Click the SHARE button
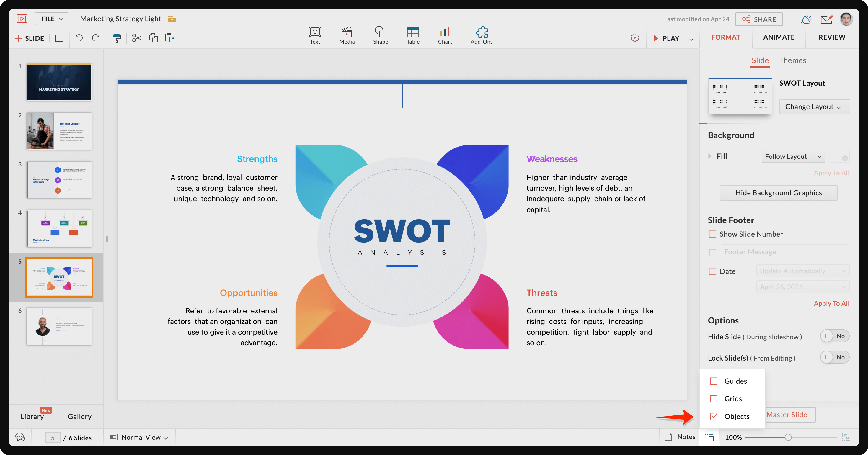The image size is (868, 455). pyautogui.click(x=759, y=19)
